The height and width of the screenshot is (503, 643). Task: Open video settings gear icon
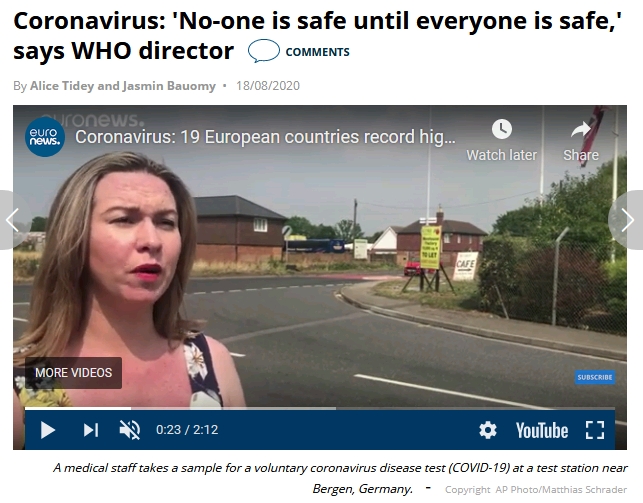click(488, 430)
